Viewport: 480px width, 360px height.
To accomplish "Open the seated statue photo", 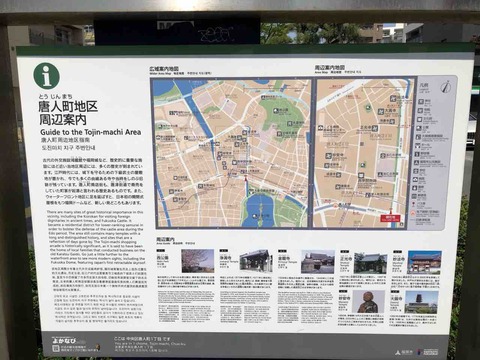I will click(368, 302).
